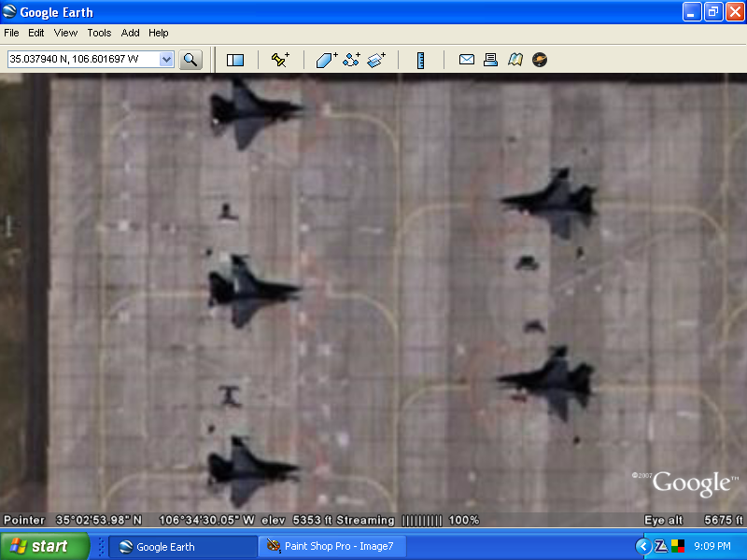Open coordinates search dropdown arrow
Viewport: 747px width, 560px height.
pyautogui.click(x=166, y=60)
